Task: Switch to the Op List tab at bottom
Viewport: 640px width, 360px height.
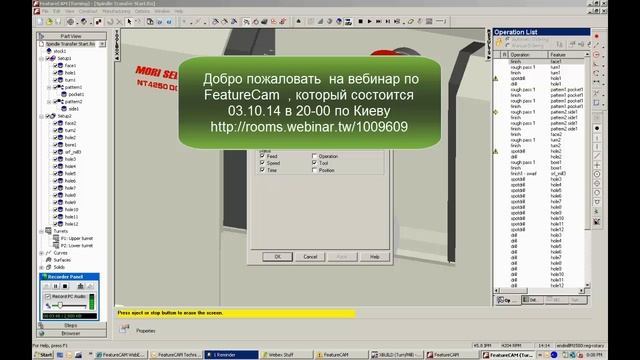Action: coord(507,300)
